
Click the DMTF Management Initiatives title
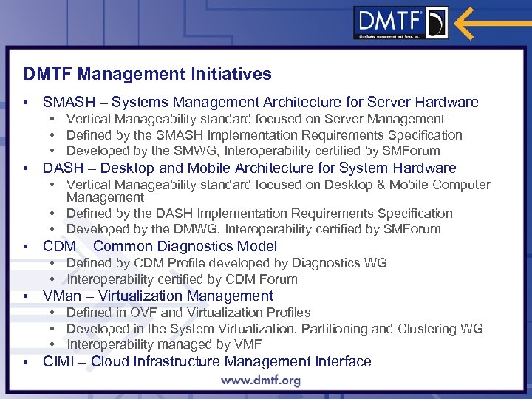[x=147, y=74]
